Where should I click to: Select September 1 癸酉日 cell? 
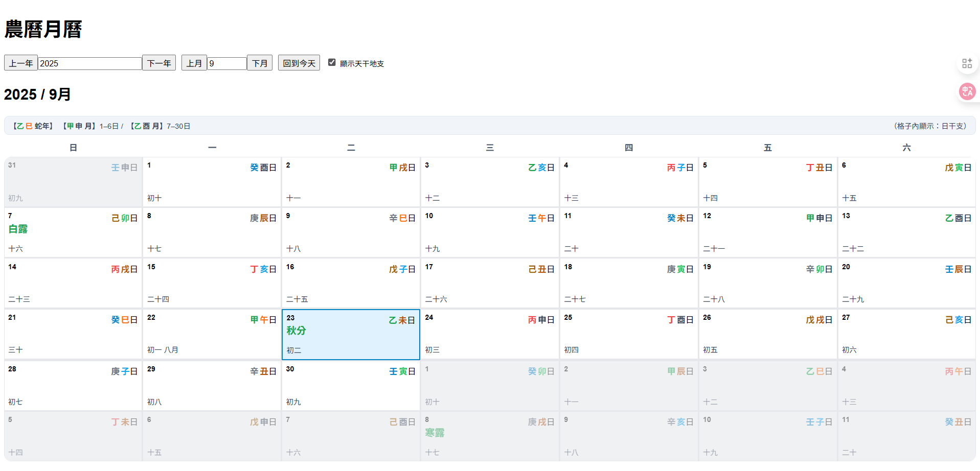pos(212,182)
